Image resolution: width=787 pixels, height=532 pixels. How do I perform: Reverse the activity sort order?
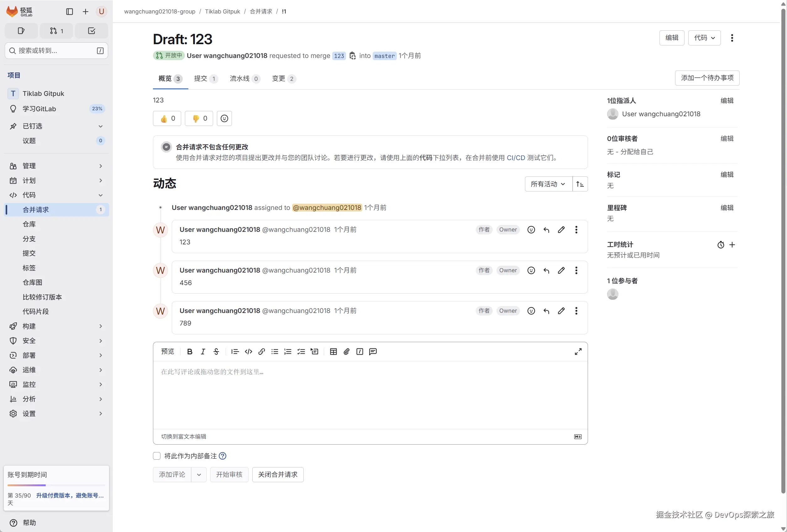coord(580,184)
